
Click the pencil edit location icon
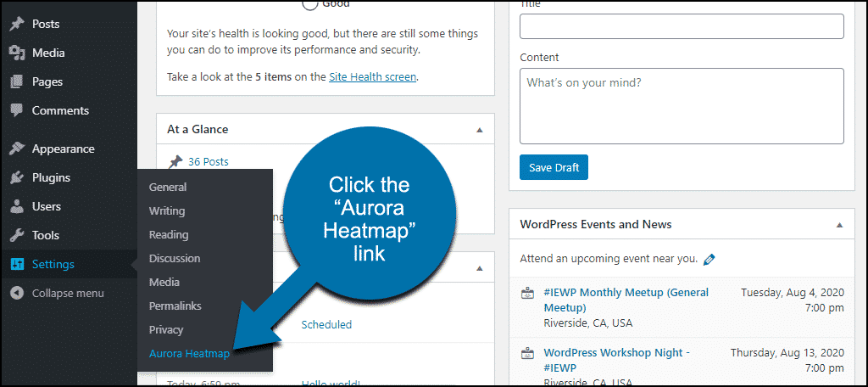[709, 259]
